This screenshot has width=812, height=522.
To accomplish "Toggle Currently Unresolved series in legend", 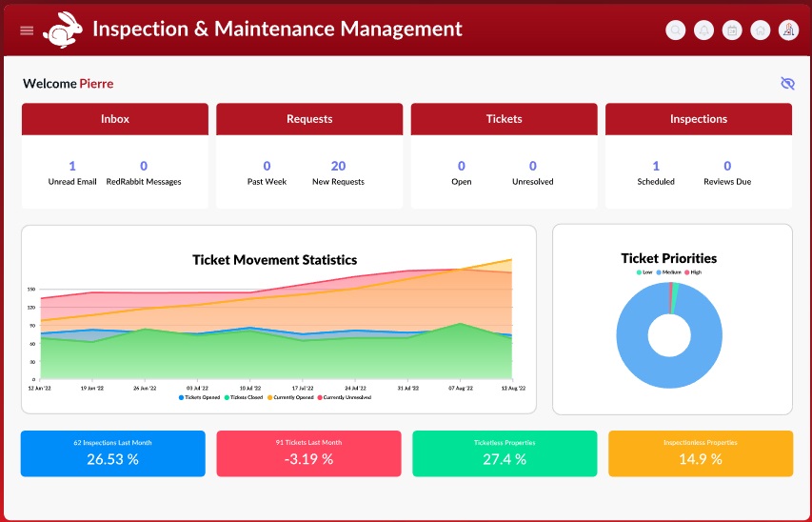I will (345, 397).
